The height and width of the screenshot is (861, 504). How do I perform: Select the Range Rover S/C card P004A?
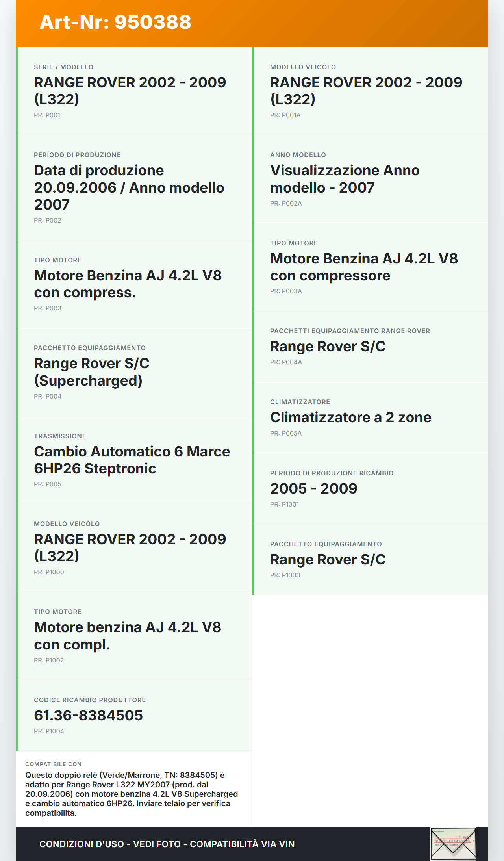point(370,347)
